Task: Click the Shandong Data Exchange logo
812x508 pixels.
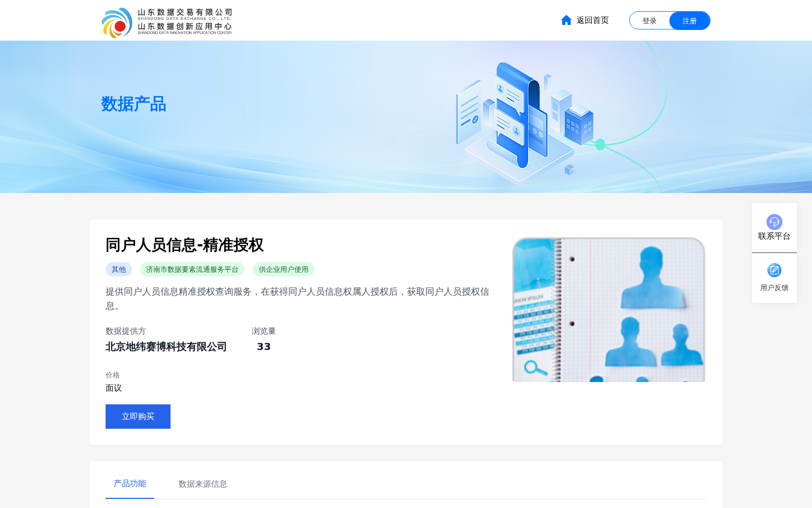Action: (166, 22)
